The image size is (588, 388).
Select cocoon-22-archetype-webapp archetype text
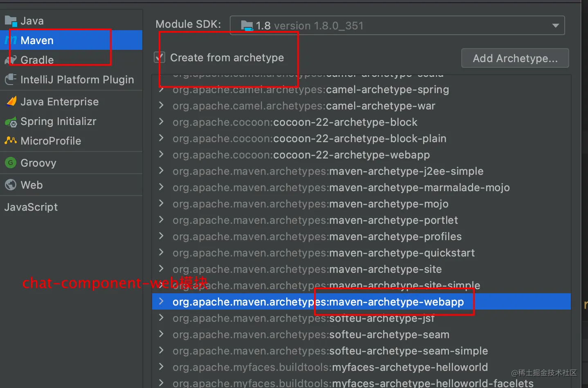pyautogui.click(x=301, y=155)
